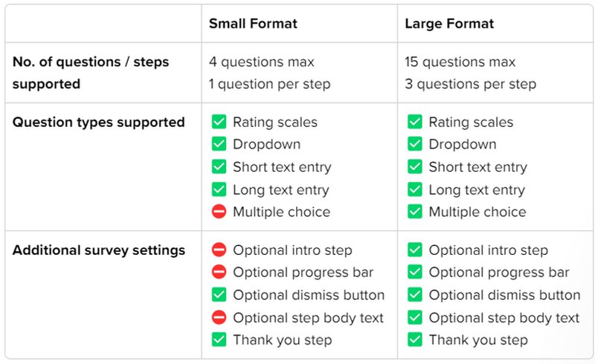The height and width of the screenshot is (364, 595).
Task: Click green checkmark beside Large Format Multiple choice
Action: click(415, 212)
